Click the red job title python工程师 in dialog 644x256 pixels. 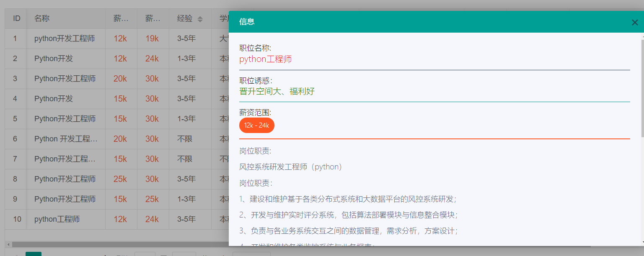point(266,59)
